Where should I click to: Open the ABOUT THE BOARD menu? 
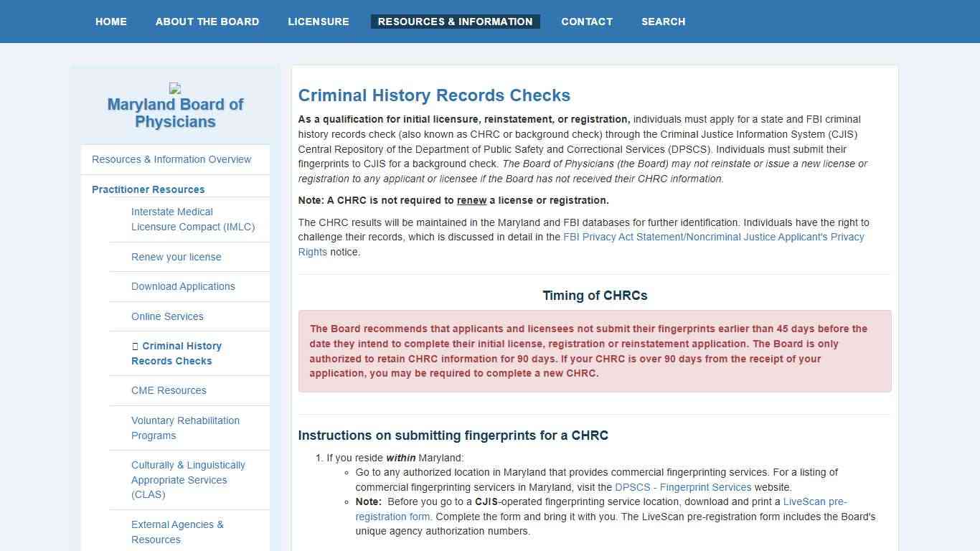pos(207,22)
